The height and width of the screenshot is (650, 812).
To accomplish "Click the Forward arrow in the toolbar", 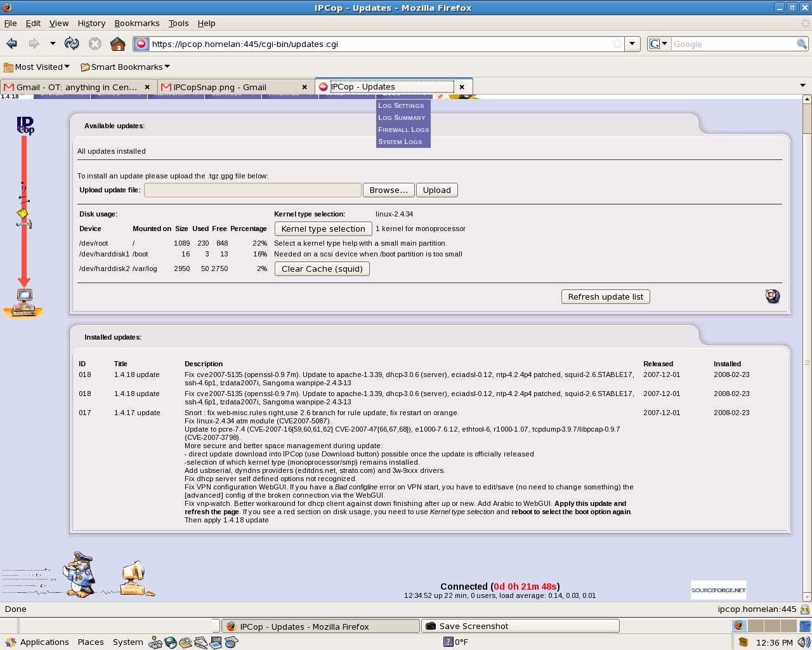I will (x=34, y=44).
